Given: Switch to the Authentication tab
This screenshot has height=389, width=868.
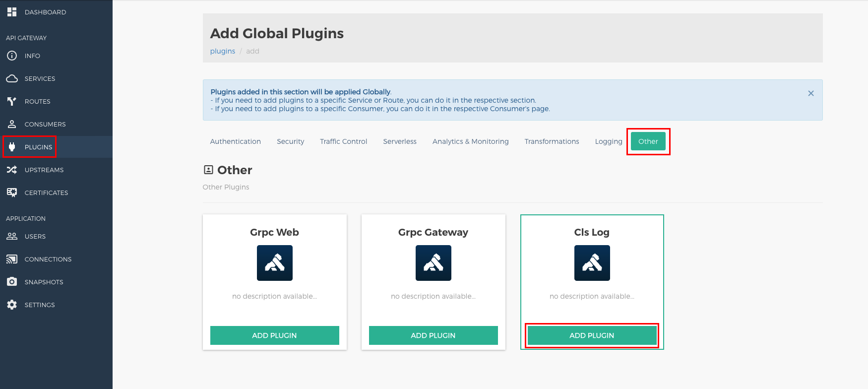Looking at the screenshot, I should tap(236, 141).
